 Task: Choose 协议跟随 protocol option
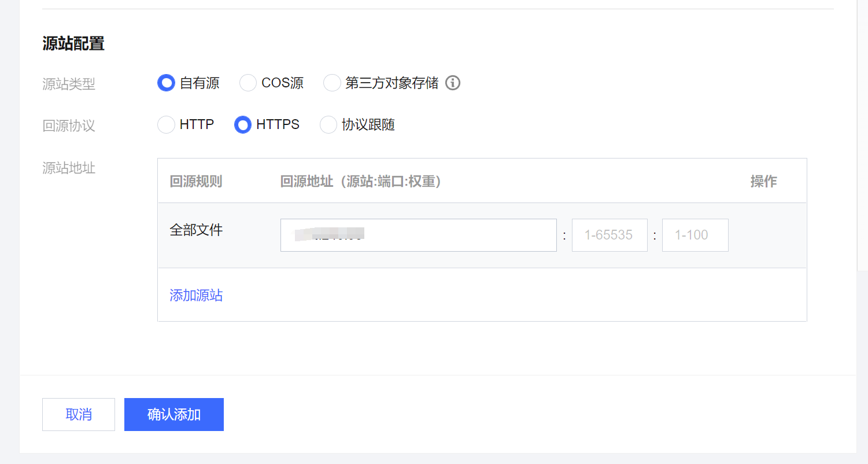click(328, 125)
